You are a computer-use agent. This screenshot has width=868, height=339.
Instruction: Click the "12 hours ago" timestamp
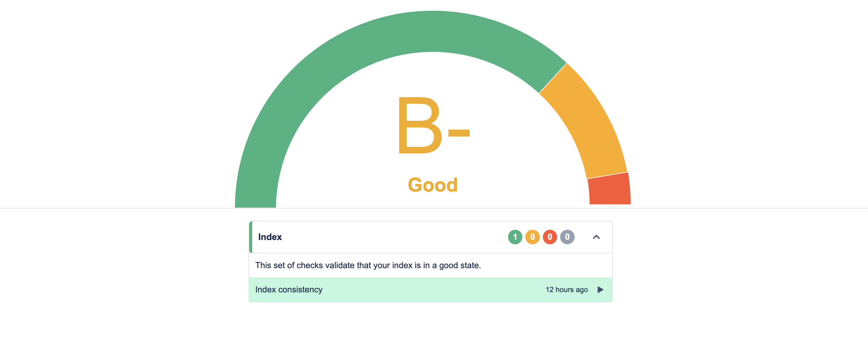pyautogui.click(x=566, y=290)
